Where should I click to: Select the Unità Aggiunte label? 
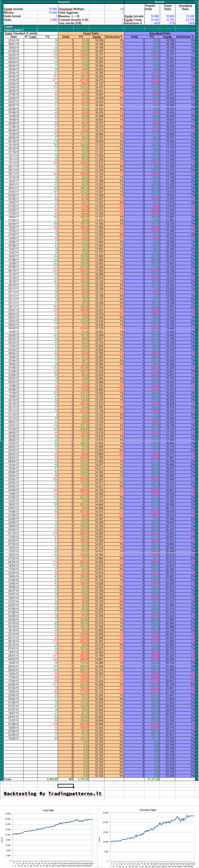[68, 13]
